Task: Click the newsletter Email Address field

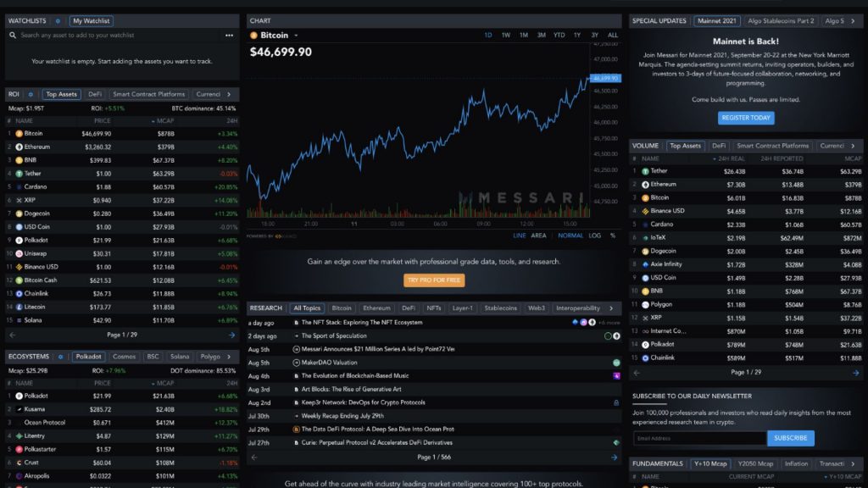Action: [699, 438]
